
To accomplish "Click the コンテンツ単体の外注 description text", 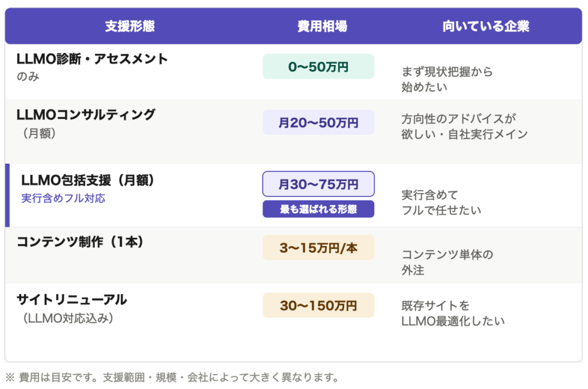I will pyautogui.click(x=447, y=262).
